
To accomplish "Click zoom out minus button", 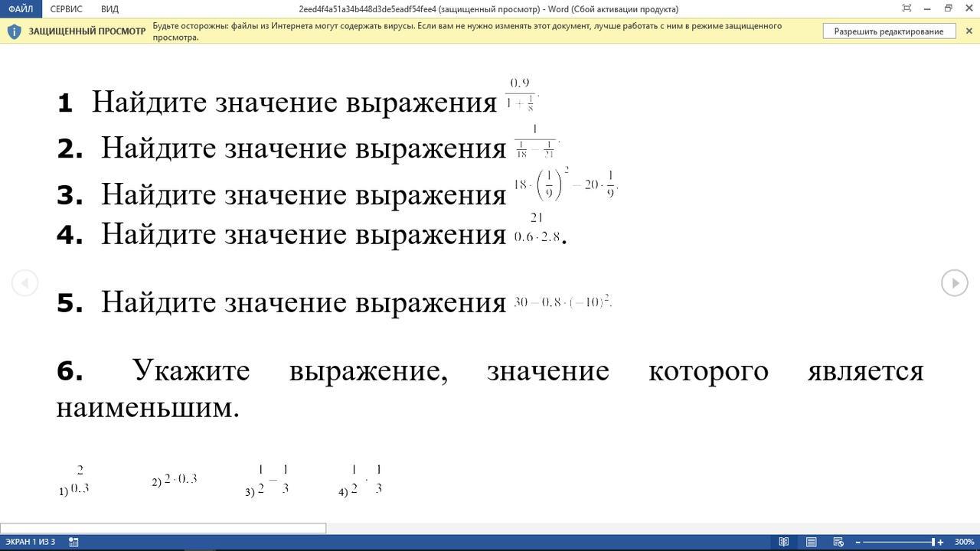I will [x=857, y=542].
